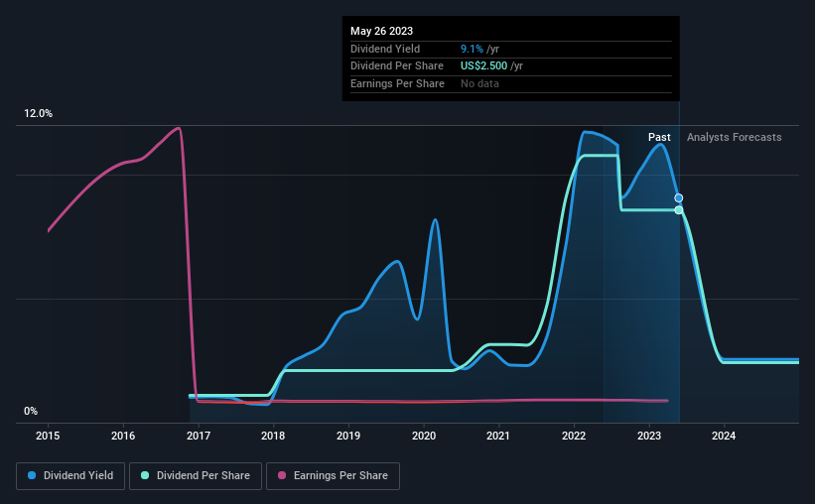Click the 2023 x-axis label
This screenshot has width=815, height=504.
(649, 436)
